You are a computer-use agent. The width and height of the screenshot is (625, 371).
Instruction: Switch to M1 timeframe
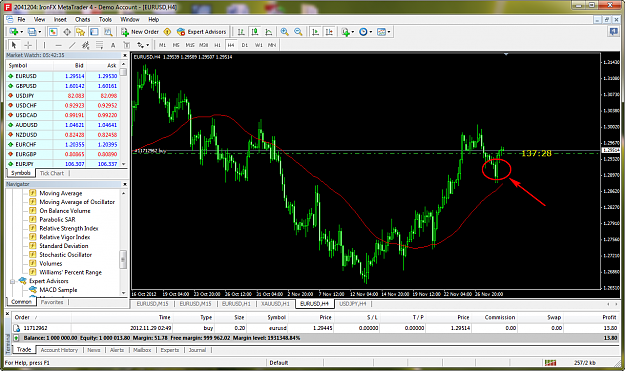coord(162,45)
